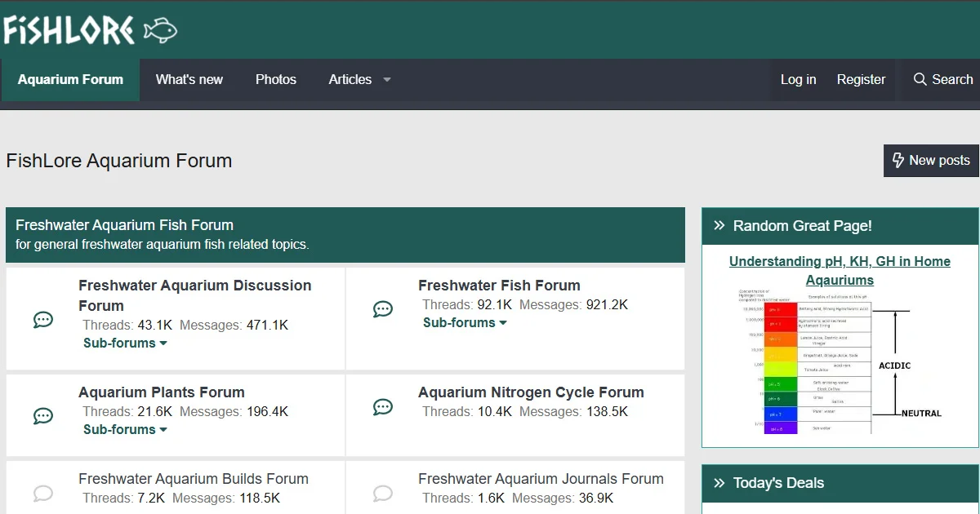Image resolution: width=980 pixels, height=514 pixels.
Task: Click the 118.5K messages count
Action: tap(260, 498)
